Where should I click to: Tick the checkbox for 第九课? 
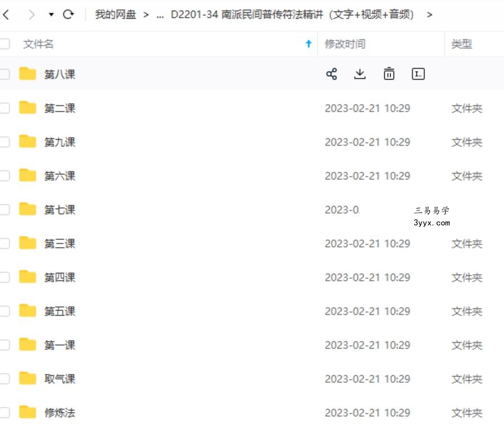tap(5, 142)
